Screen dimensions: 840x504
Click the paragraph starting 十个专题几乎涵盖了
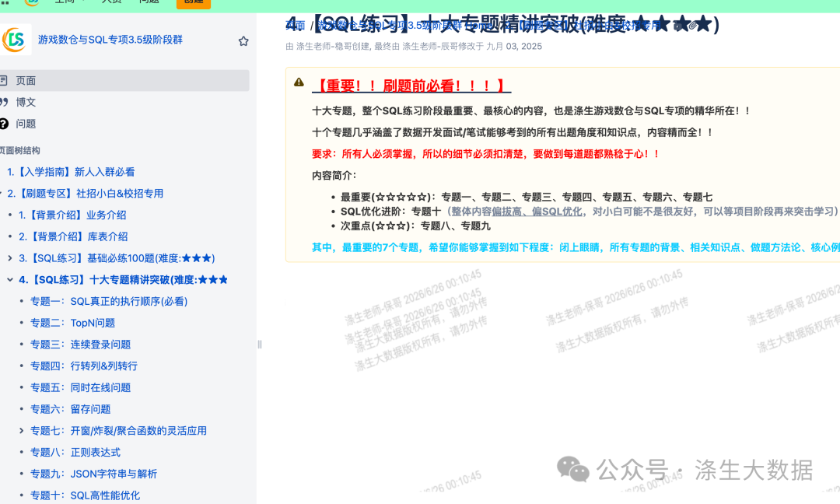pyautogui.click(x=513, y=132)
